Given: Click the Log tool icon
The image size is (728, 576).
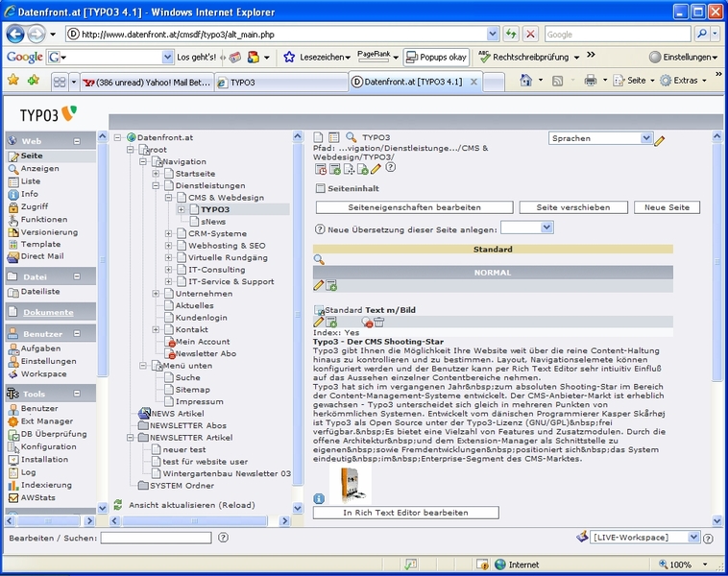Looking at the screenshot, I should tap(13, 472).
